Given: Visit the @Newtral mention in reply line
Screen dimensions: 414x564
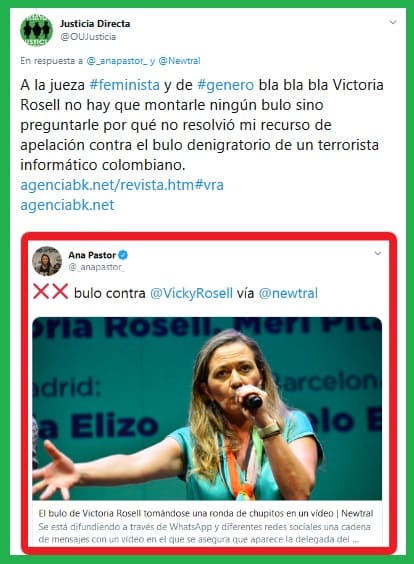Looking at the screenshot, I should click(179, 61).
